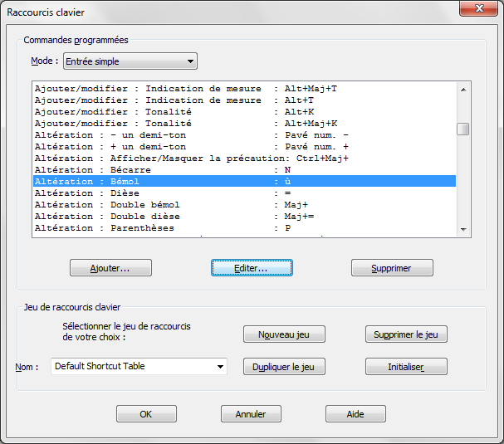Image resolution: width=504 pixels, height=444 pixels.
Task: Click Supprimer le jeu button
Action: click(406, 334)
